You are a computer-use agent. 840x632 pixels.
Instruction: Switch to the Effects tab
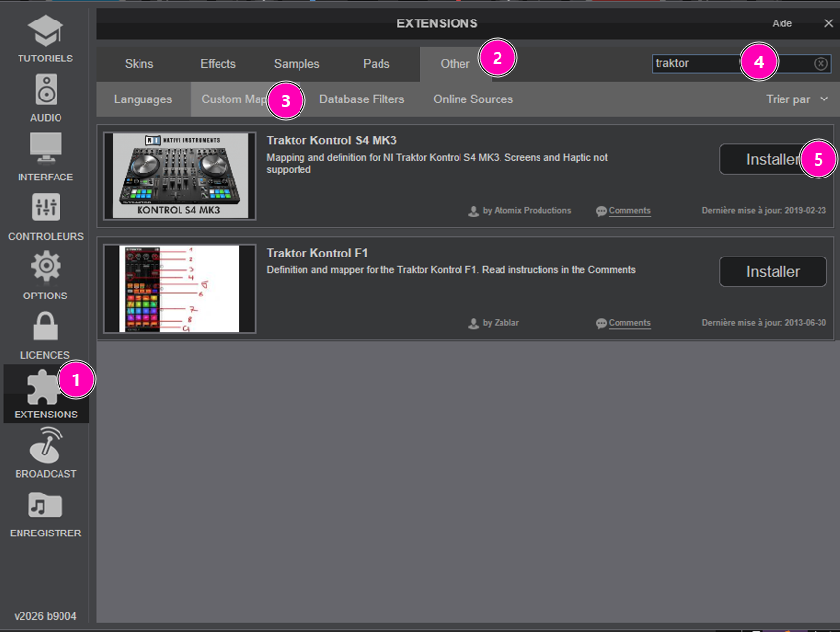coord(218,64)
